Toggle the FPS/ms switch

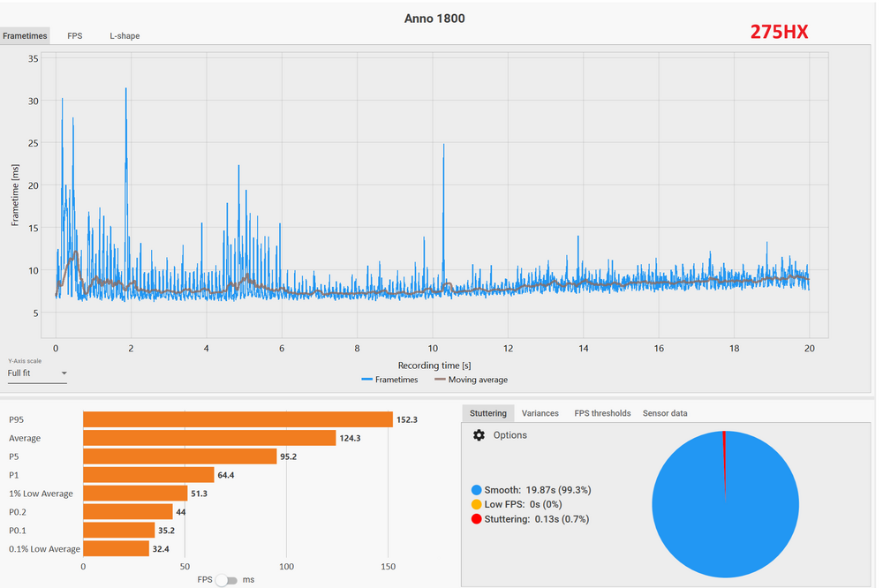pyautogui.click(x=227, y=580)
